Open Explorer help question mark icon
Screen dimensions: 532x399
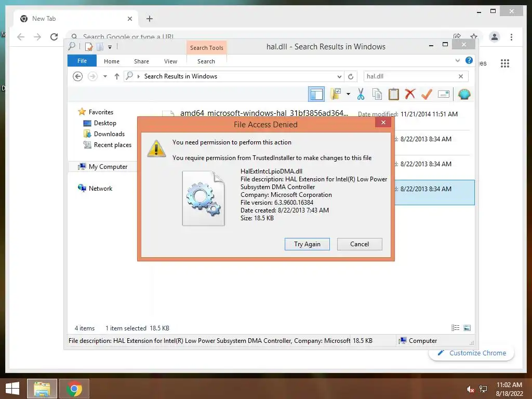tap(469, 60)
